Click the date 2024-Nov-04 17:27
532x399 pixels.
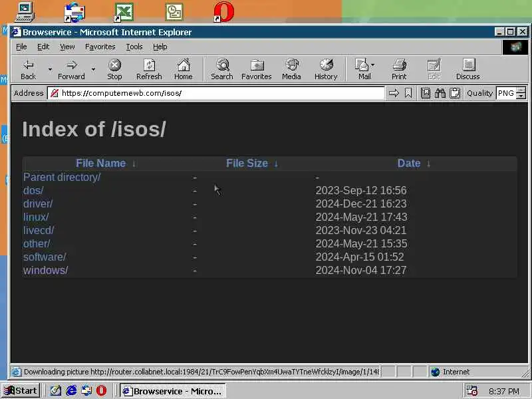click(x=361, y=270)
